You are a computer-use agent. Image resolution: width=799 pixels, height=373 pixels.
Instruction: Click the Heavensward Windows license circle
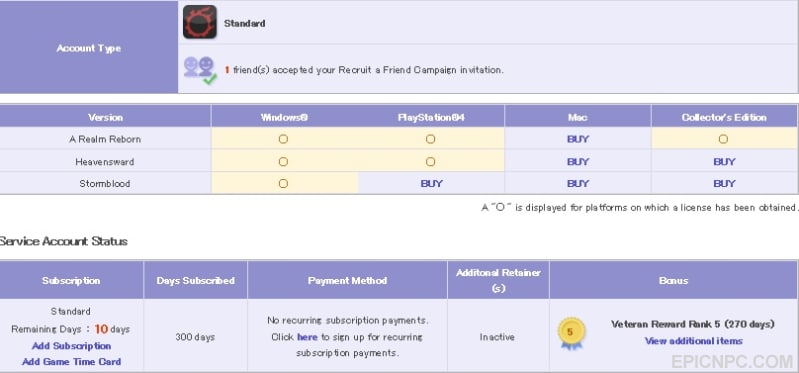[x=283, y=162]
